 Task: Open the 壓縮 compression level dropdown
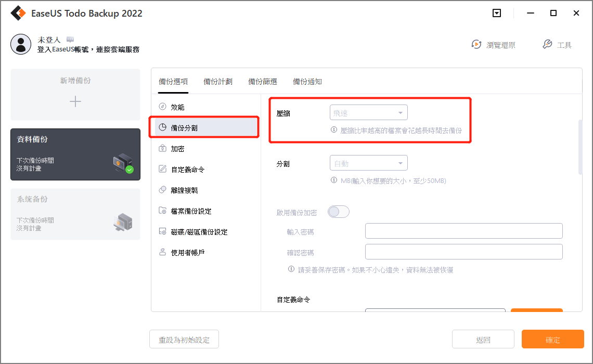368,112
